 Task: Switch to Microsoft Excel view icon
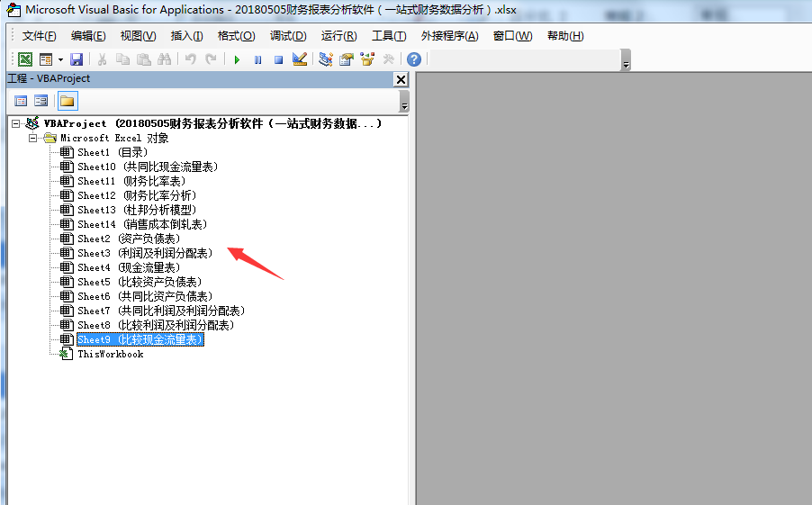[25, 59]
